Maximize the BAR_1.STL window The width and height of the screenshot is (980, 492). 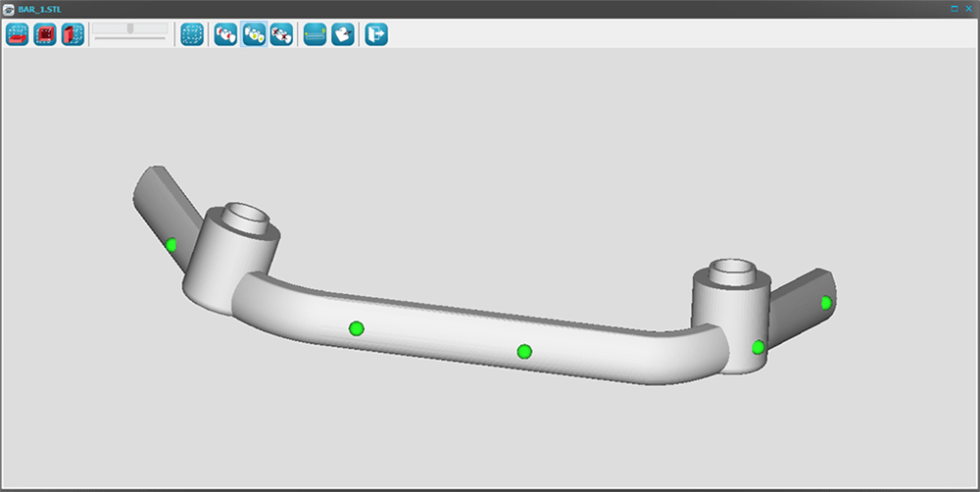click(x=955, y=9)
